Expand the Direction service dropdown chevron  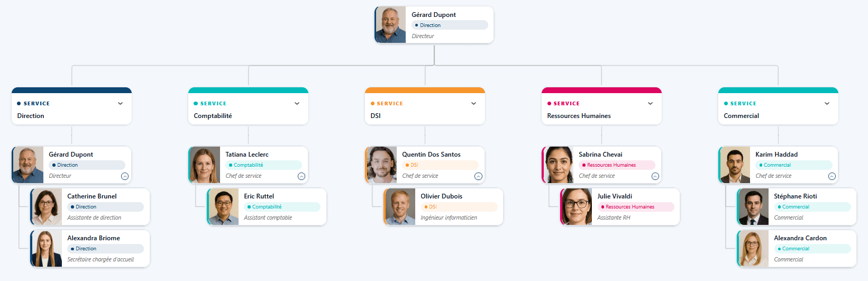(x=121, y=104)
